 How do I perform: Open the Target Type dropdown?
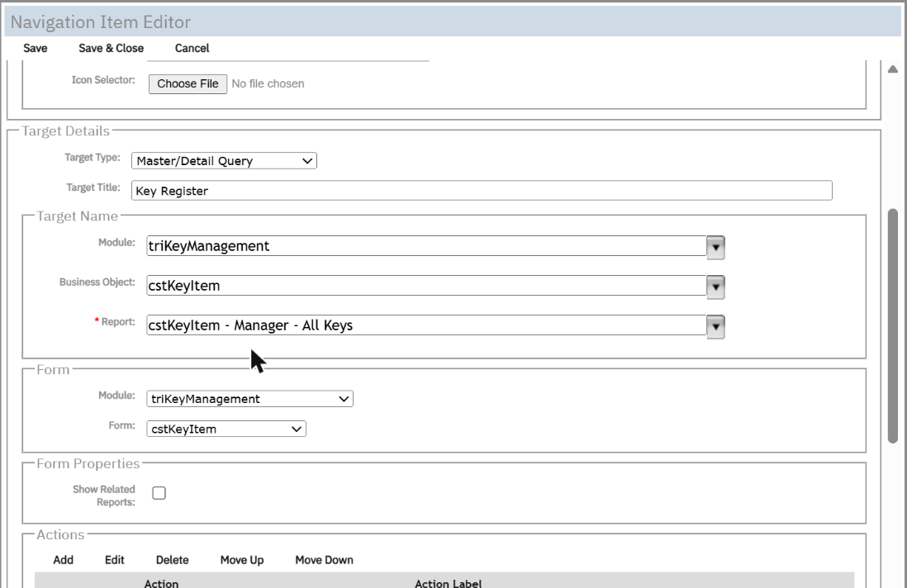coord(224,161)
